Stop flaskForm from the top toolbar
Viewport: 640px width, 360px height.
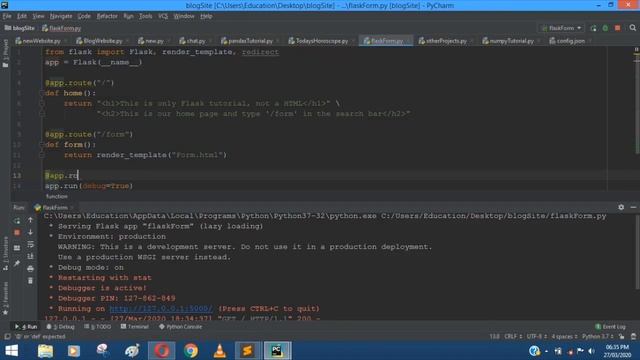(618, 28)
